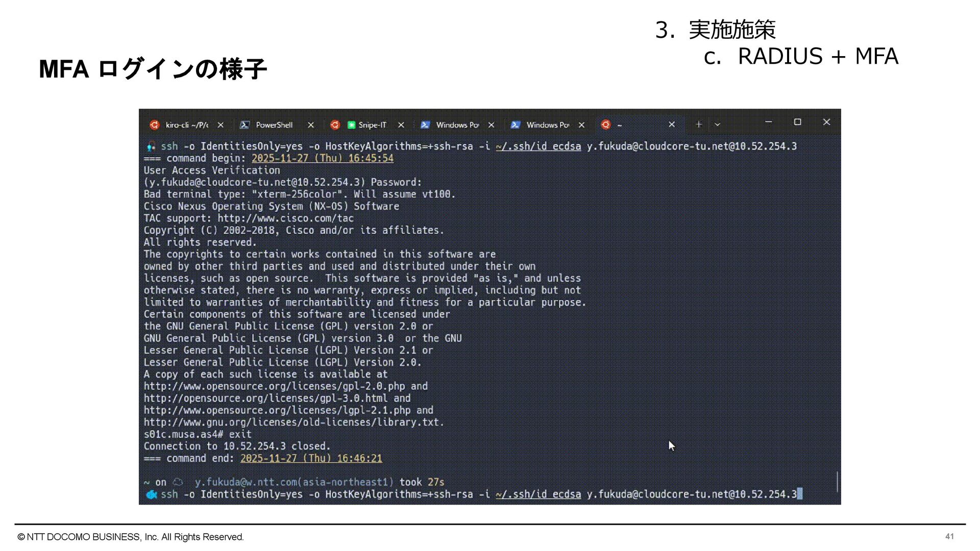The height and width of the screenshot is (551, 980).
Task: Click the PowerShell tab icon
Action: [245, 125]
